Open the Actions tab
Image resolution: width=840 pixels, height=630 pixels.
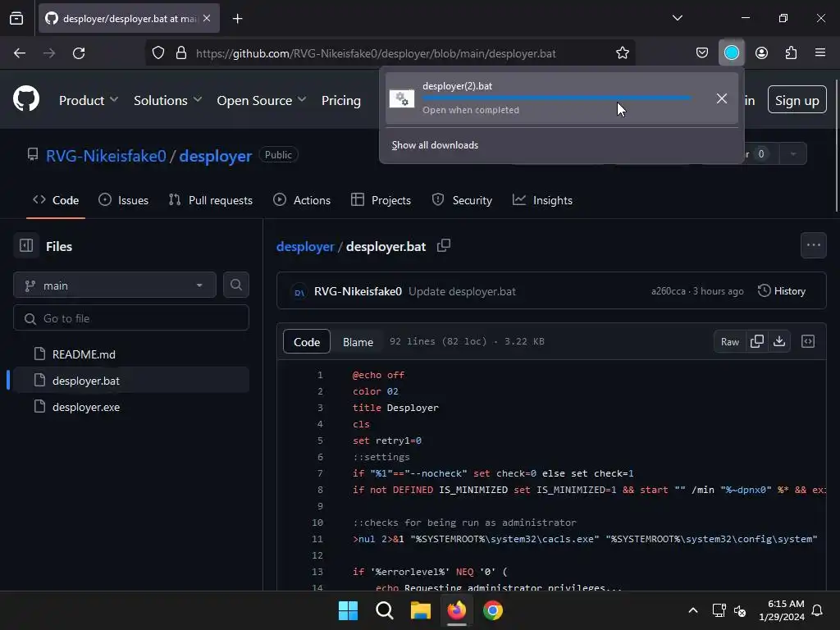(302, 200)
